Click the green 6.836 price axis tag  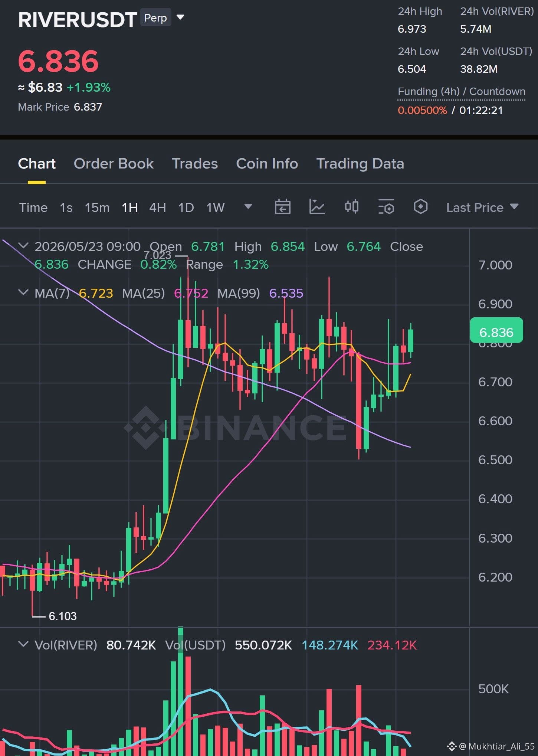click(x=496, y=330)
